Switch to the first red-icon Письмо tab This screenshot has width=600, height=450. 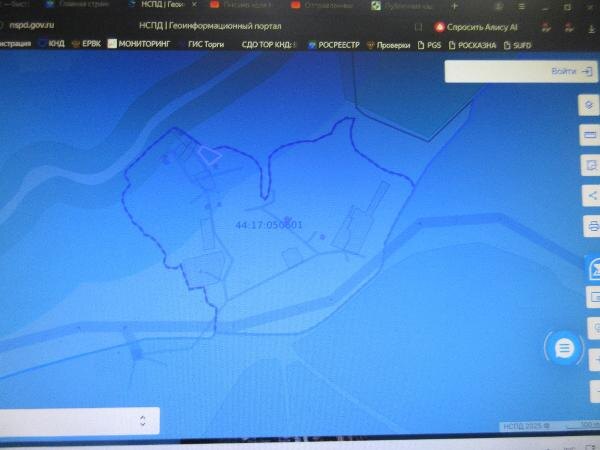click(x=241, y=5)
